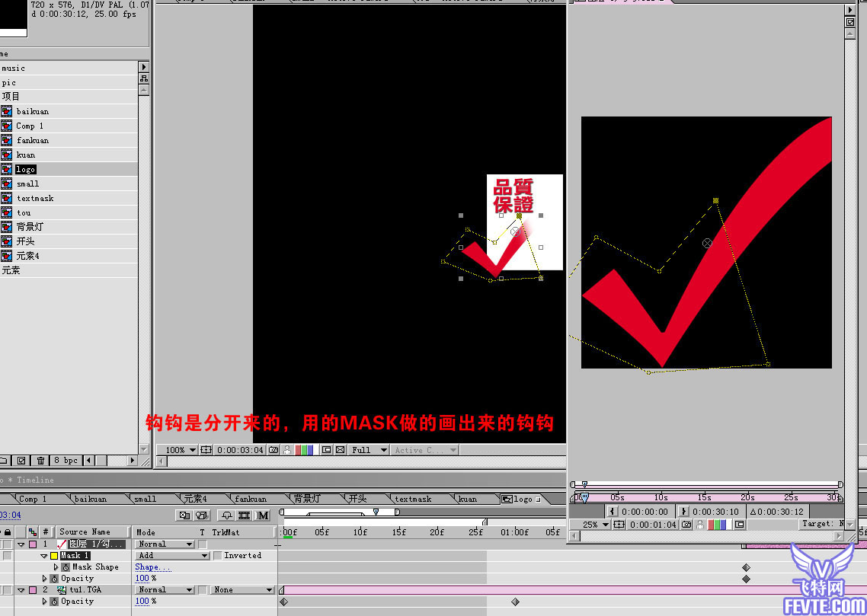Toggle preserve transparency box for layer 1

203,544
